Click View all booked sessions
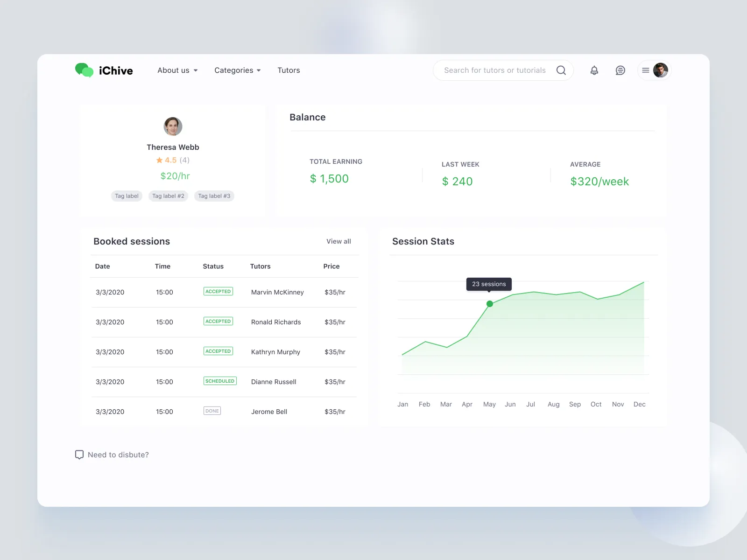The width and height of the screenshot is (747, 560). [x=338, y=241]
